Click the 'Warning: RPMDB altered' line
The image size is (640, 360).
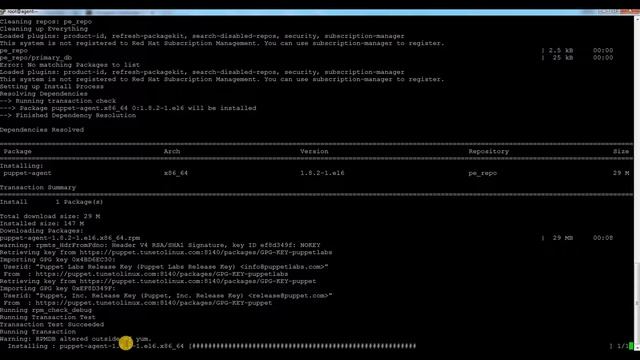(x=76, y=339)
